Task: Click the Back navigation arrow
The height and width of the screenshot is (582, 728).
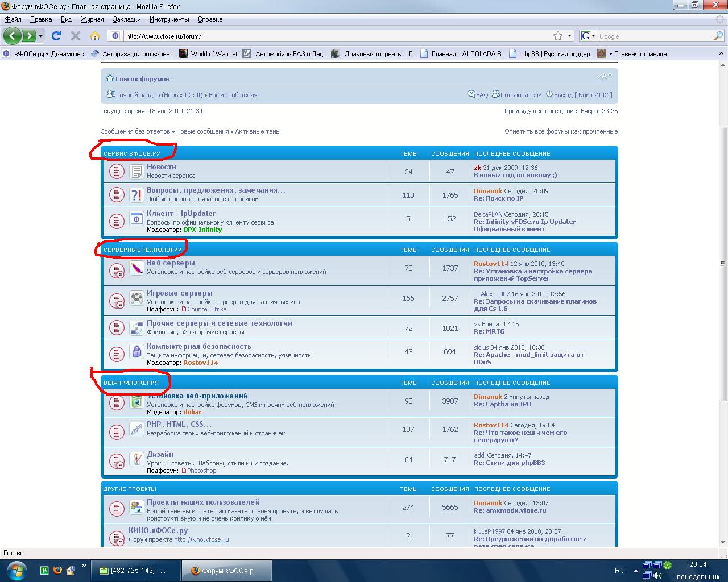Action: tap(13, 36)
